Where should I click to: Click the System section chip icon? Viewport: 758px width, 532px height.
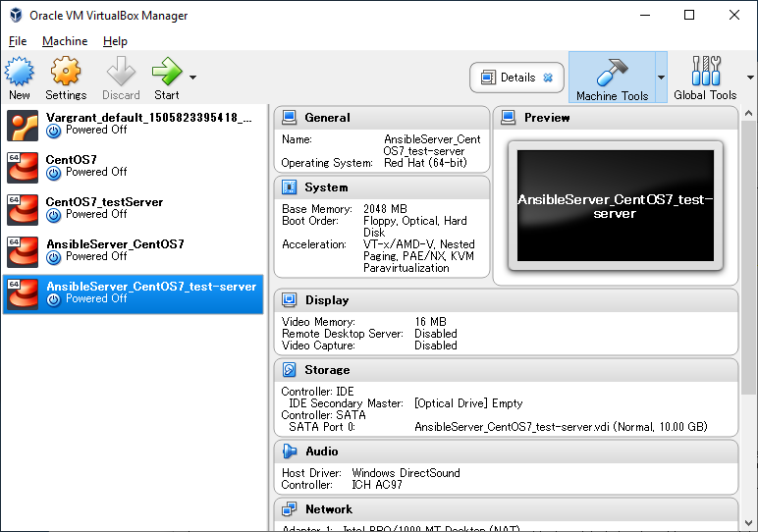(289, 187)
